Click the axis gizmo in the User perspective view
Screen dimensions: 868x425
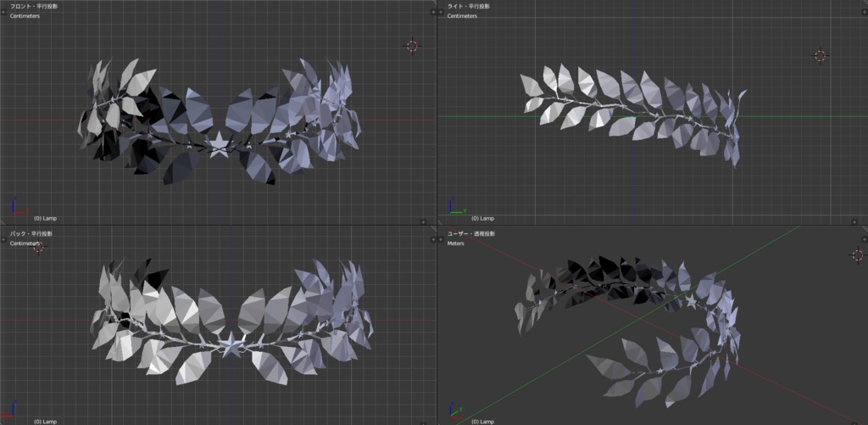click(x=456, y=411)
